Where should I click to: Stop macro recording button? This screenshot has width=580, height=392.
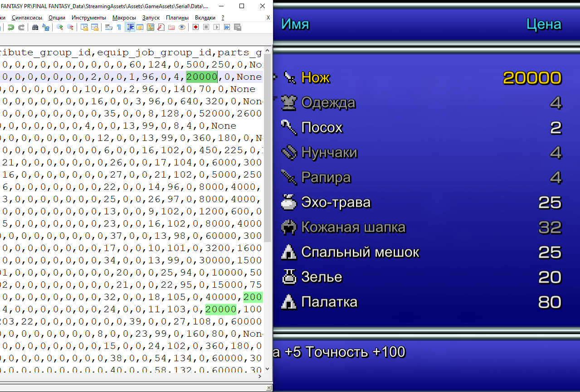(206, 27)
